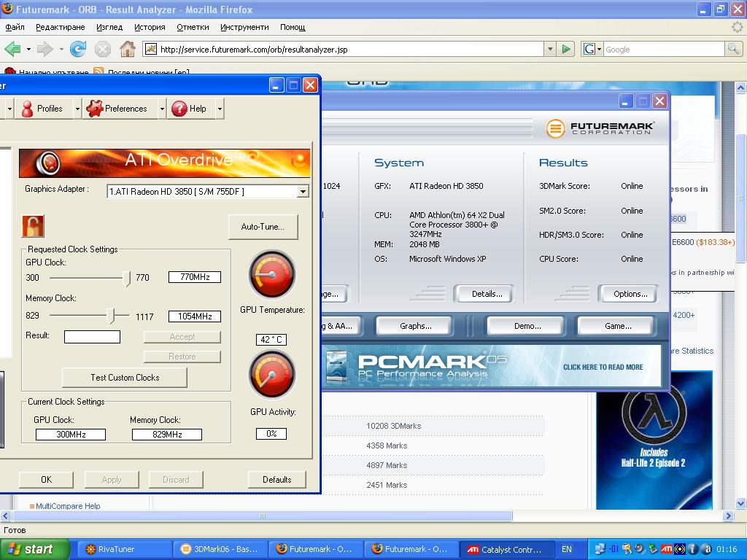Open the Редактиране menu
This screenshot has height=560, width=747.
(x=61, y=27)
